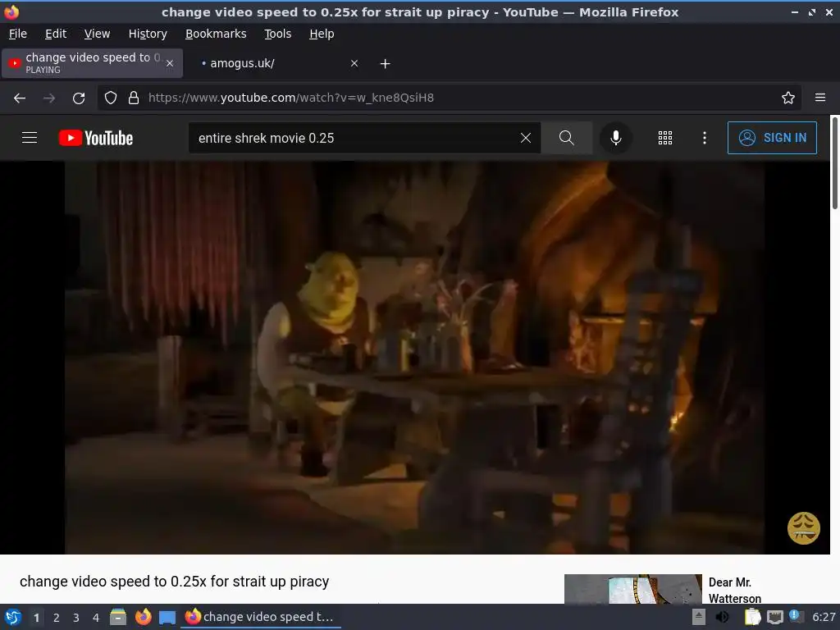Clear the search box with the X
This screenshot has height=630, width=840.
tap(526, 138)
